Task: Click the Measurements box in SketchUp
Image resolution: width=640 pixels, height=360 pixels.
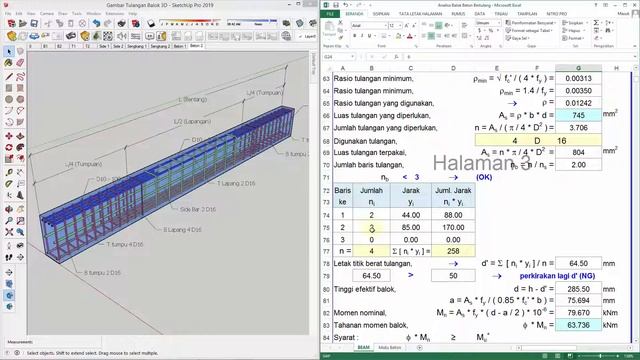Action: point(53,342)
